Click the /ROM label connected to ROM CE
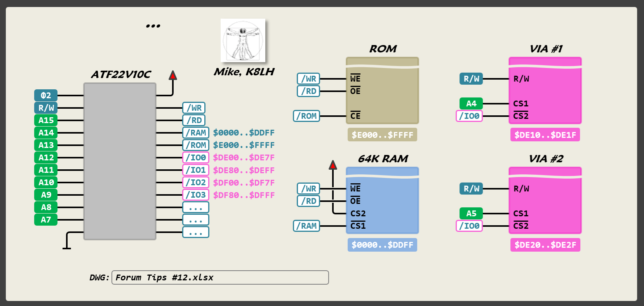 pyautogui.click(x=306, y=116)
